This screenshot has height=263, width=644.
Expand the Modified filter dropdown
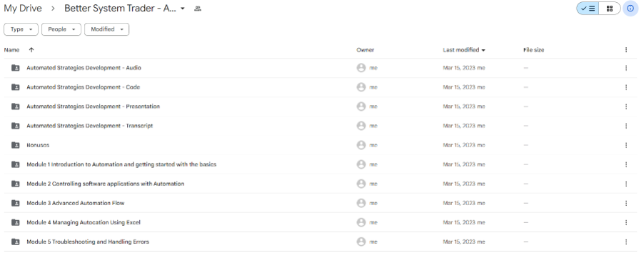tap(107, 29)
